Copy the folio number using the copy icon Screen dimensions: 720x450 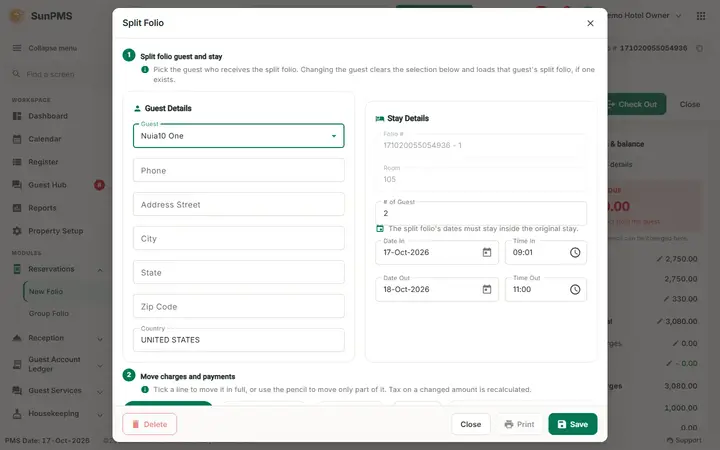tap(699, 48)
